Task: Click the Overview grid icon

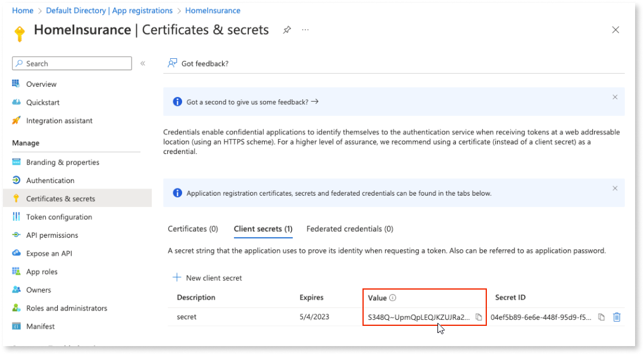Action: click(16, 84)
